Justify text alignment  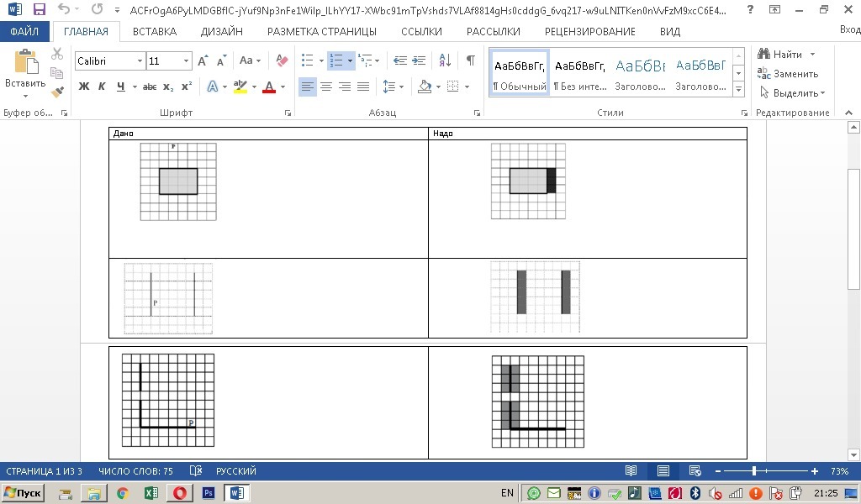363,87
